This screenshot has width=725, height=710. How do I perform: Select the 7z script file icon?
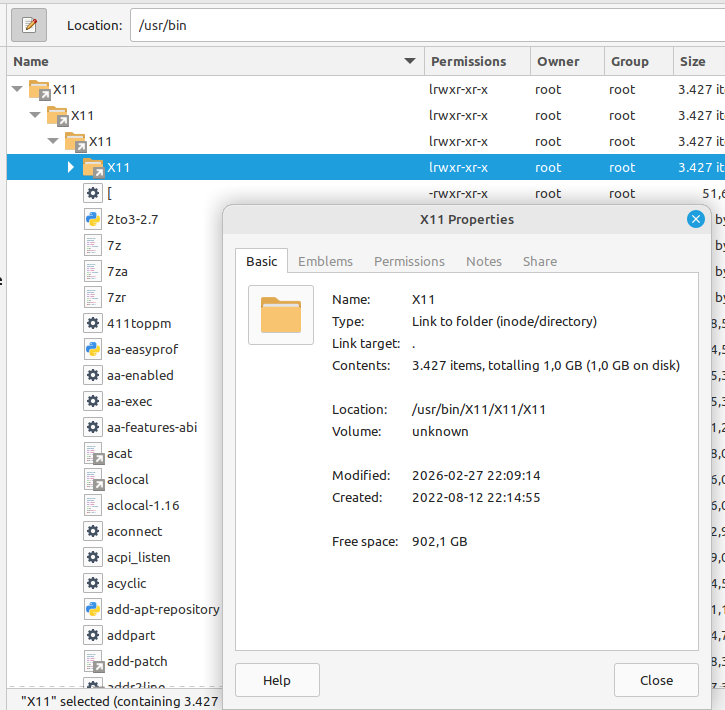point(93,245)
